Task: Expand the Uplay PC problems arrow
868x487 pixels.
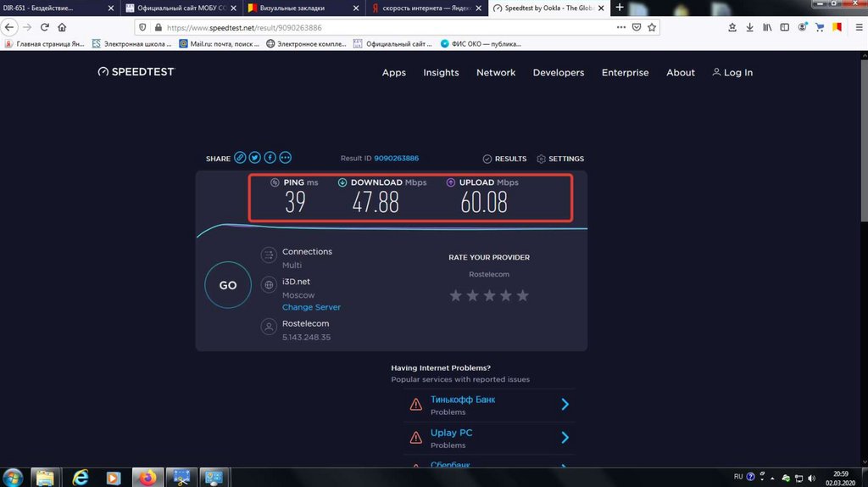Action: [x=565, y=437]
